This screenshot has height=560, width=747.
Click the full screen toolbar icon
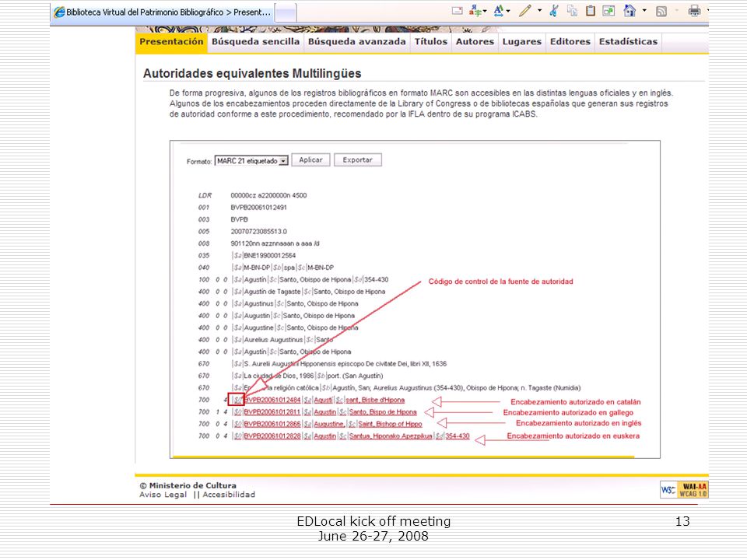coord(608,10)
